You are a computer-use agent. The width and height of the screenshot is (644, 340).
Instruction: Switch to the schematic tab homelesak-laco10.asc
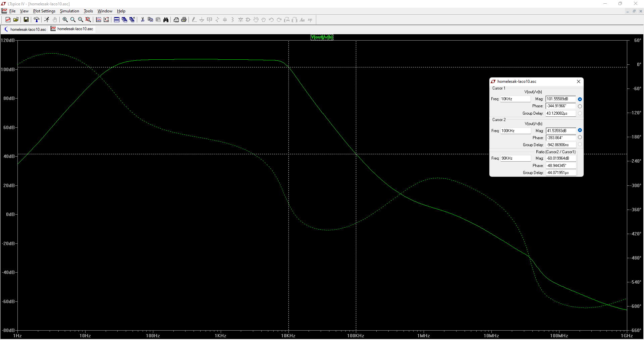click(25, 29)
